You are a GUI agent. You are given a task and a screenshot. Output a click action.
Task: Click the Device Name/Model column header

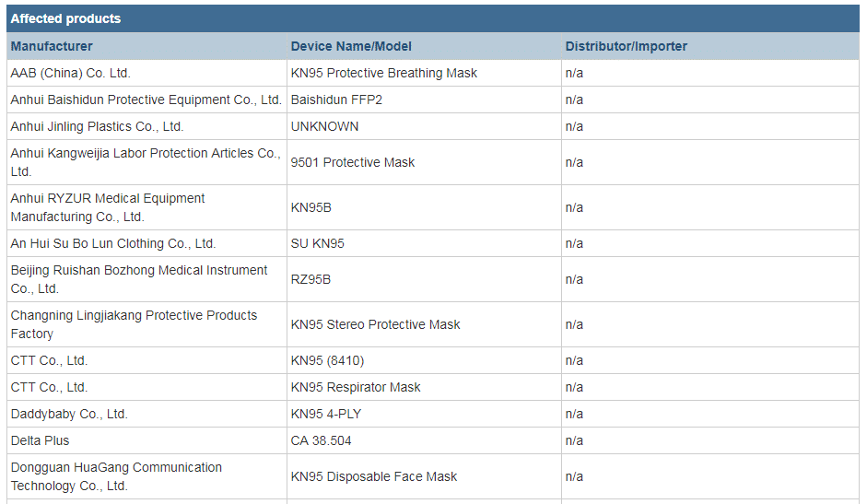(424, 46)
